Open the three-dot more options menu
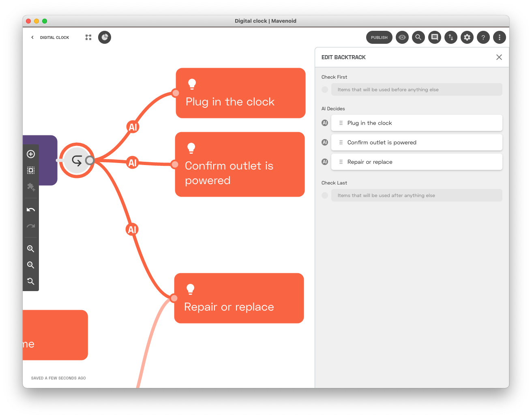The image size is (532, 418). pyautogui.click(x=500, y=37)
